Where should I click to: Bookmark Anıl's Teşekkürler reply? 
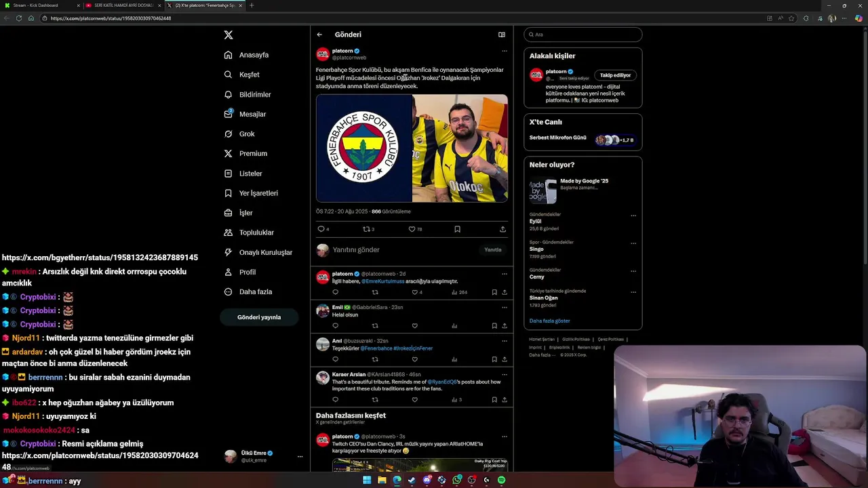pyautogui.click(x=494, y=359)
